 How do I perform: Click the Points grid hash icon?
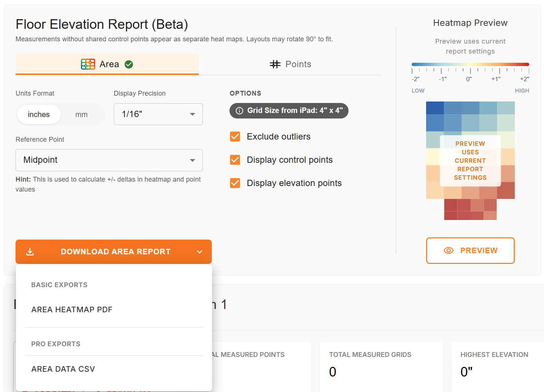[275, 64]
